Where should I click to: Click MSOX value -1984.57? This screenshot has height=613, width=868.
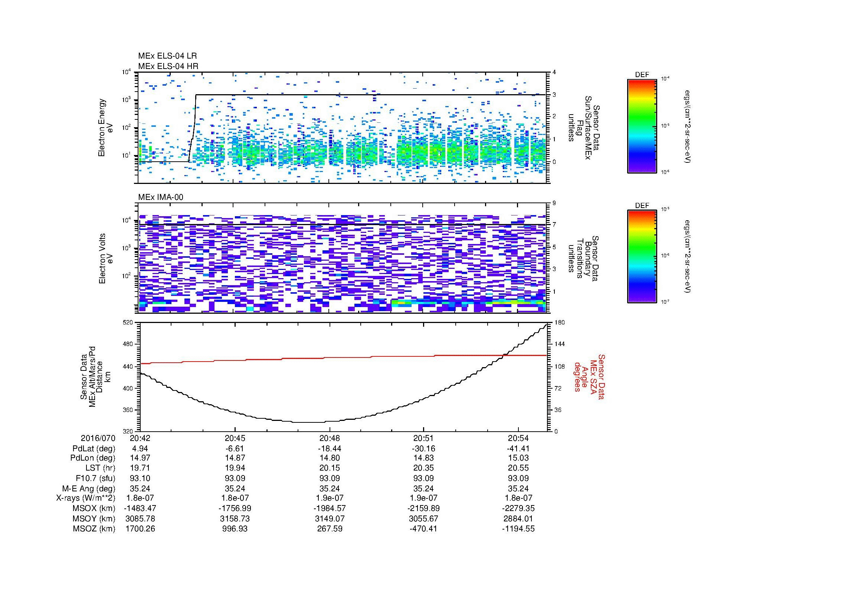(x=330, y=509)
